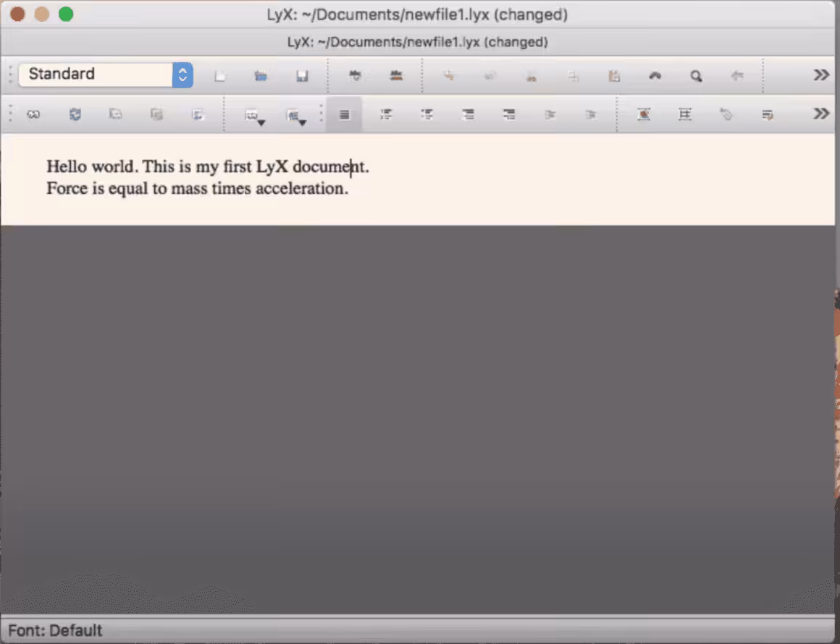The image size is (840, 644).
Task: Open Find and Replace with magnifier icon
Action: pyautogui.click(x=695, y=75)
